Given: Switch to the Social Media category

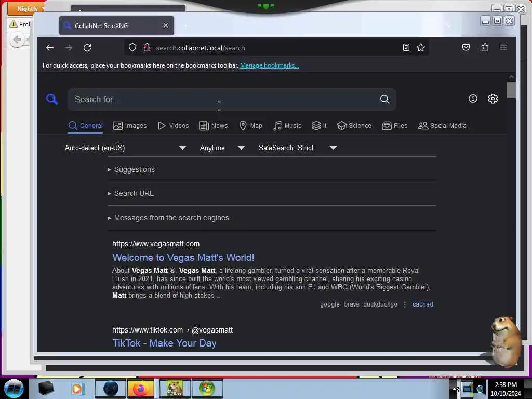Looking at the screenshot, I should coord(442,126).
